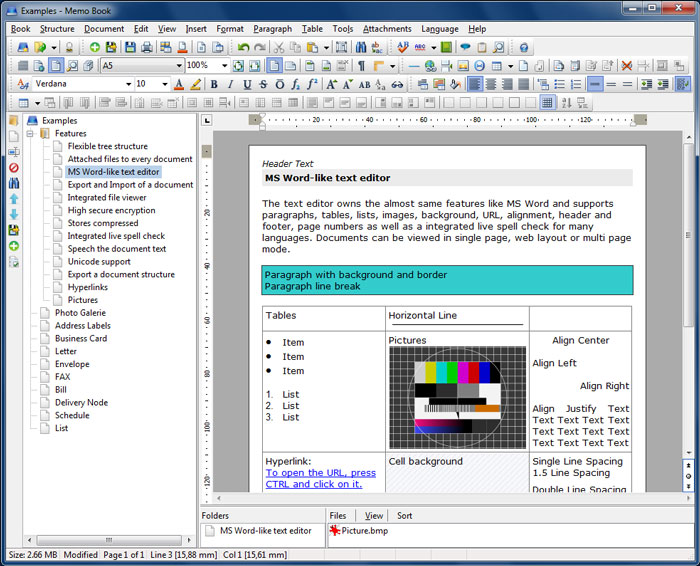
Task: Open the border style dropdown arrow
Action: click(x=392, y=66)
